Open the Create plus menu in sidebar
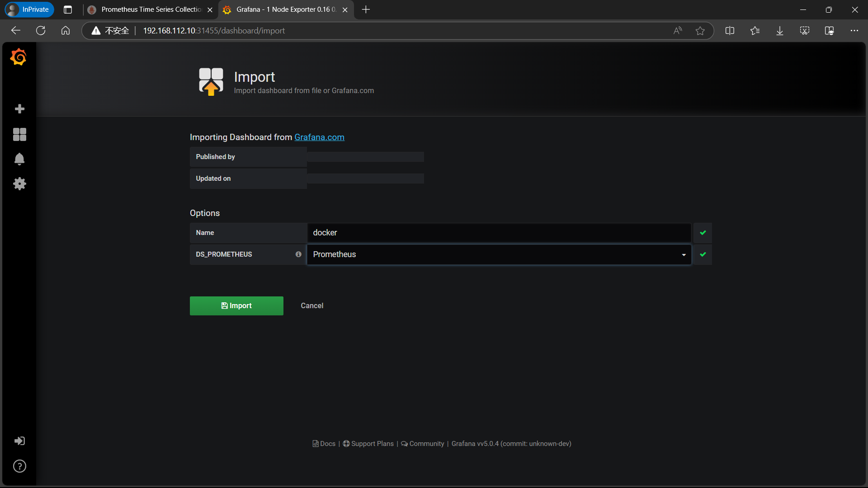Viewport: 868px width, 488px height. tap(19, 109)
